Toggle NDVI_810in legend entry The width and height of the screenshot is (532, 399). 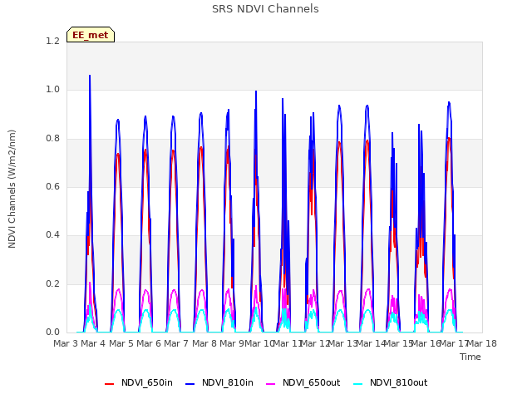point(219,383)
